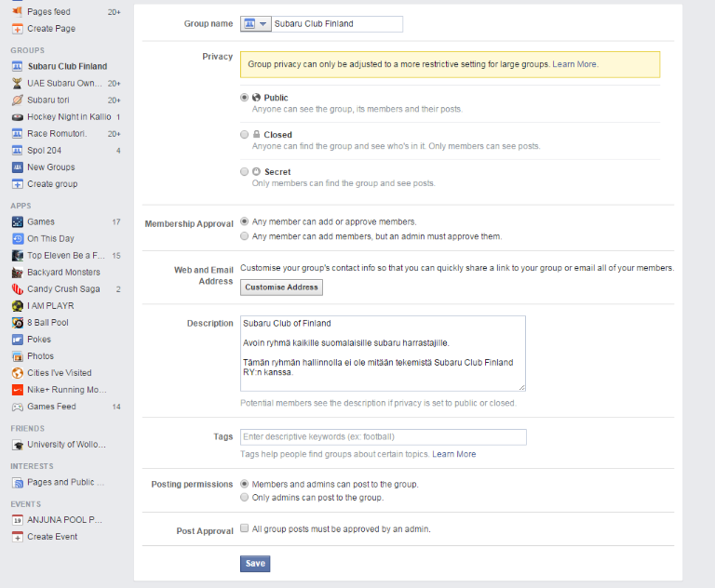Click the Games Feed controller icon
715x588 pixels.
click(x=18, y=407)
